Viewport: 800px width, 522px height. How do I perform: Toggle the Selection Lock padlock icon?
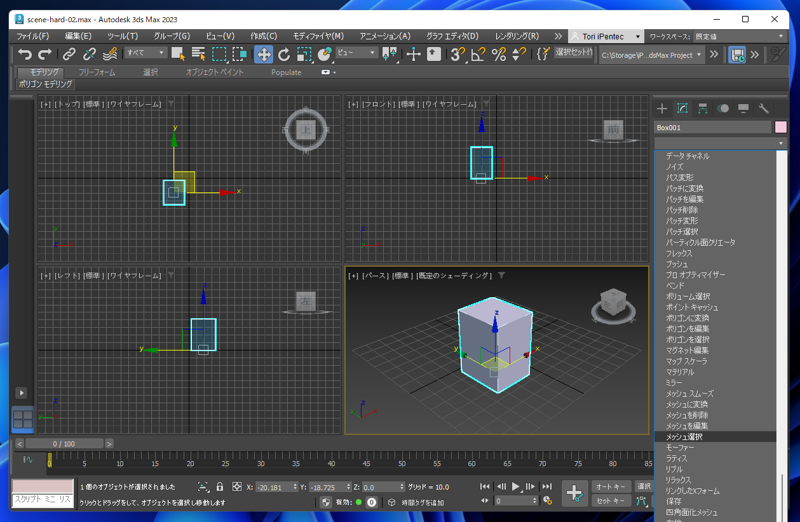click(x=219, y=486)
